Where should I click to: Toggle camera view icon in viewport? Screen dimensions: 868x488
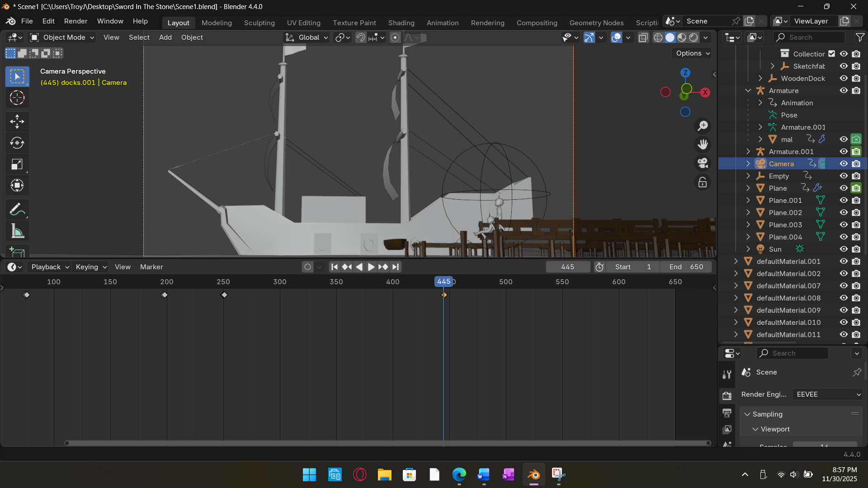click(703, 163)
